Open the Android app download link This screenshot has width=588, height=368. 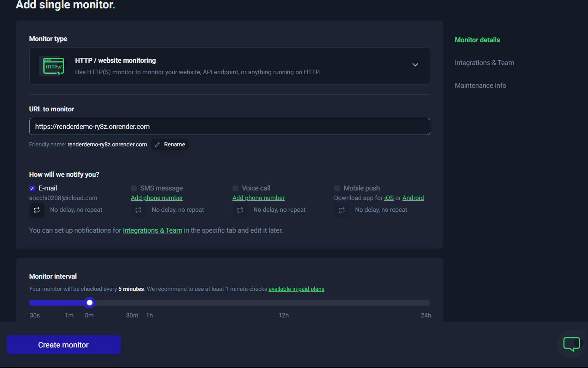pyautogui.click(x=413, y=198)
